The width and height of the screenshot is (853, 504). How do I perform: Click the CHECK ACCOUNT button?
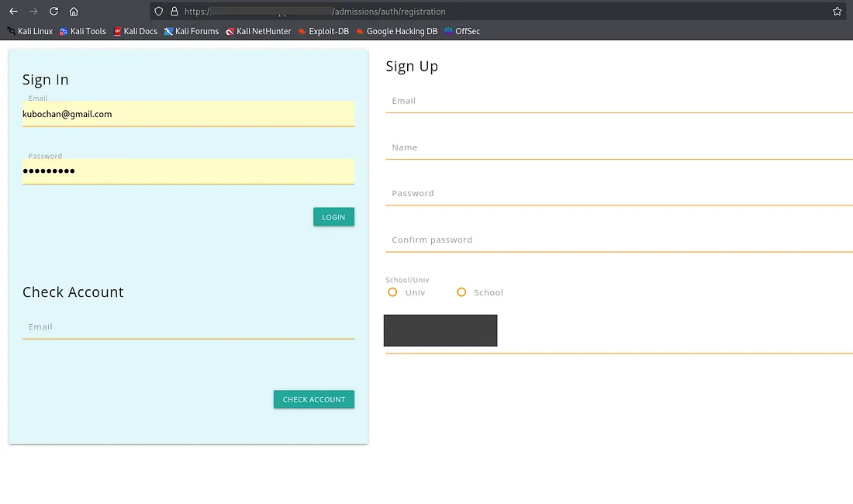(x=314, y=399)
